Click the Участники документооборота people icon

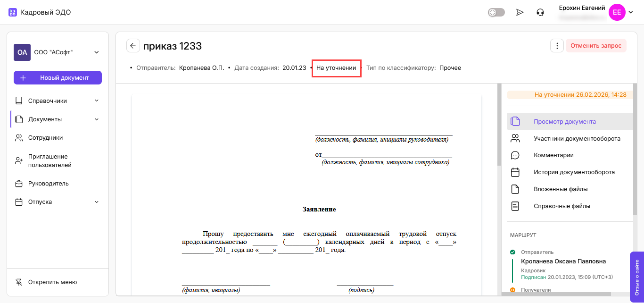pyautogui.click(x=515, y=139)
